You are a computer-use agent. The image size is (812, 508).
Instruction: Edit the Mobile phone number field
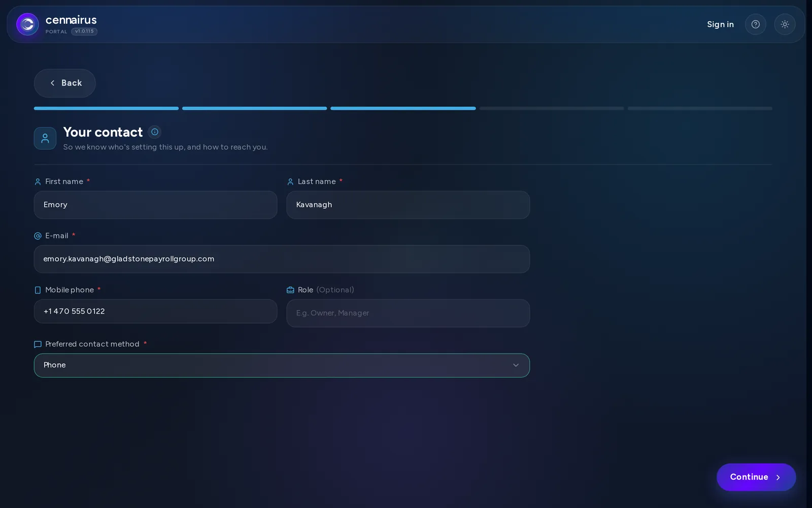pyautogui.click(x=155, y=311)
